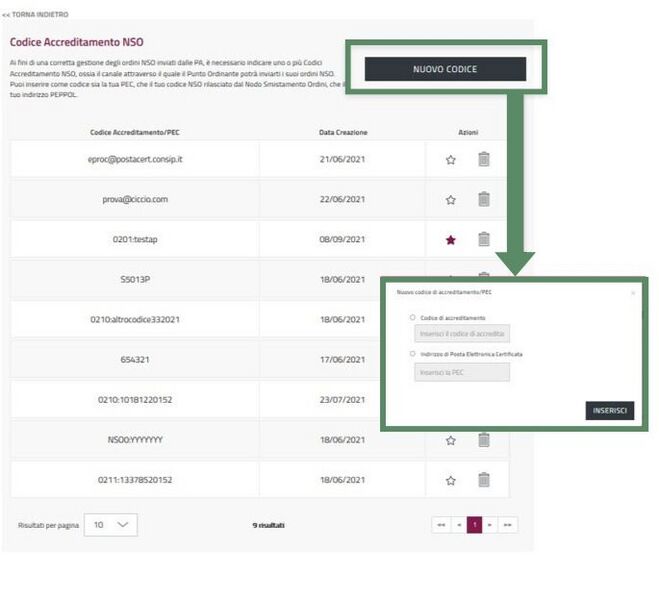Follow the 'TORNA INDIETRO' back link
Viewport: 659px width, 599px height.
click(x=36, y=14)
